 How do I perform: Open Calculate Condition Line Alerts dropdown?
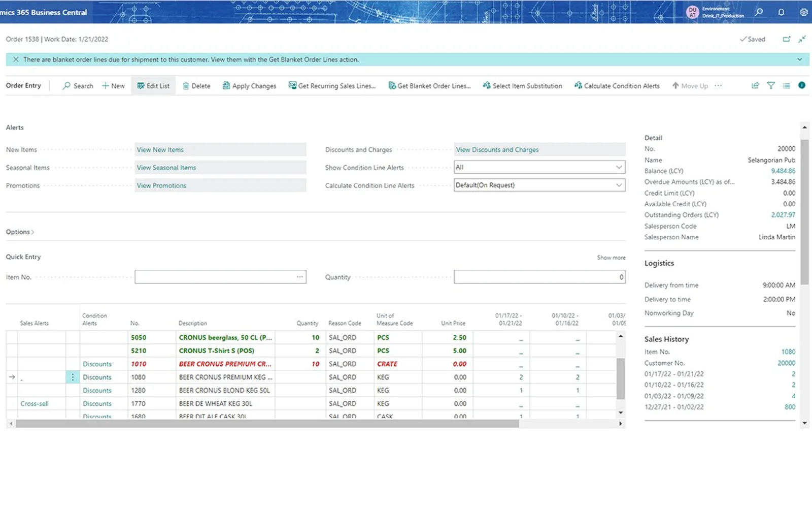(x=539, y=185)
